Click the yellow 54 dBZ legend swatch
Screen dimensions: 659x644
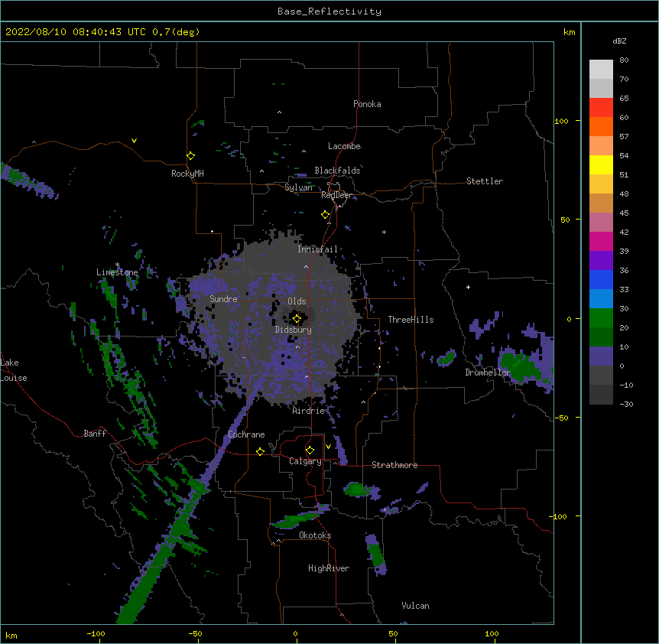pos(601,165)
